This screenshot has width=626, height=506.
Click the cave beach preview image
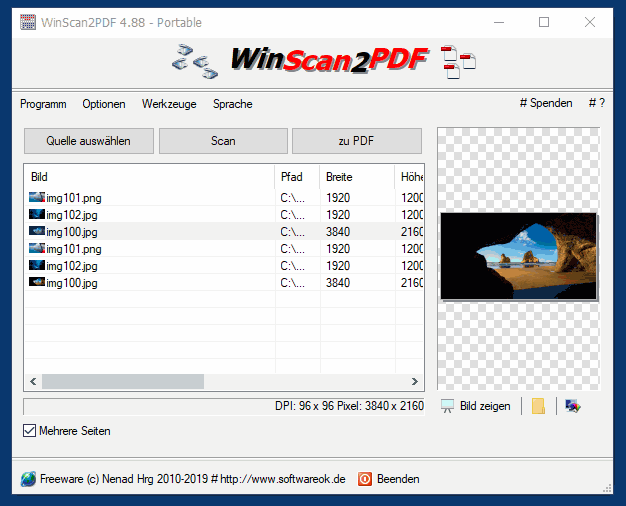coord(519,256)
